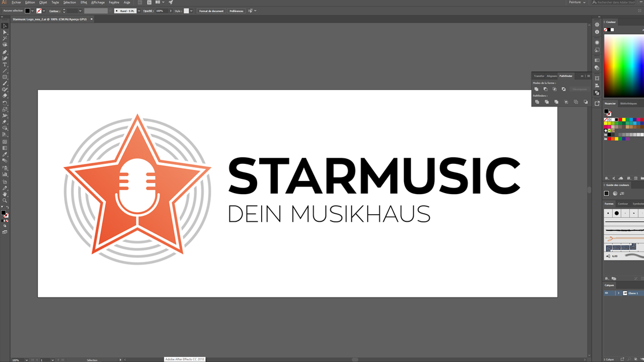Screen dimensions: 644x362
Task: Switch to the Alignement tab
Action: pos(552,76)
